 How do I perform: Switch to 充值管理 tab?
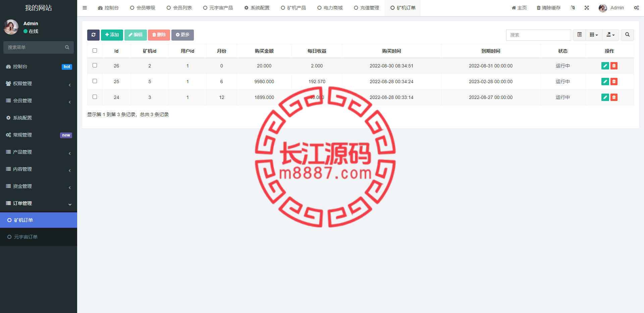(367, 8)
